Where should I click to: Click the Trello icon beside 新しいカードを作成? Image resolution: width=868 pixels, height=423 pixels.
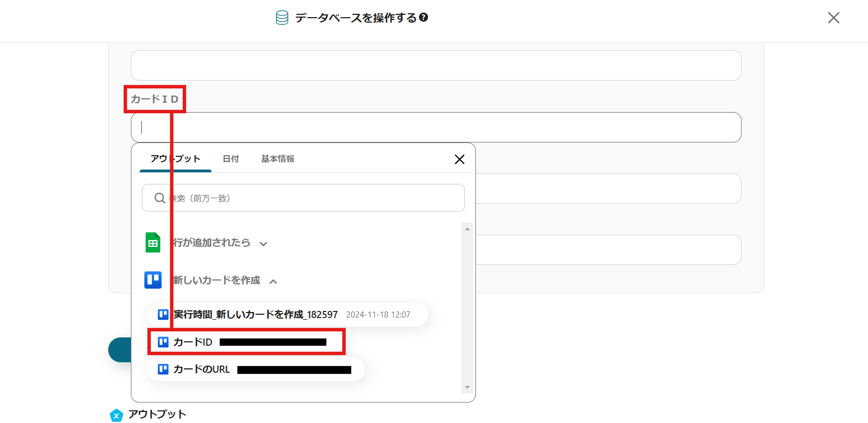pos(153,280)
